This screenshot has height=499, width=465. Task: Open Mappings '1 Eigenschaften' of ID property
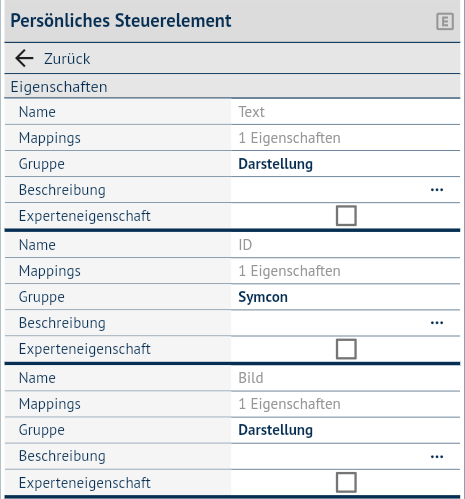(x=345, y=271)
